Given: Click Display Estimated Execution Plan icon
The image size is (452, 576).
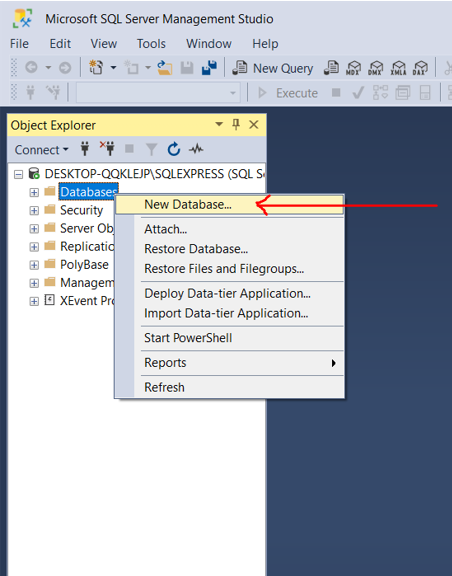Looking at the screenshot, I should pyautogui.click(x=380, y=93).
